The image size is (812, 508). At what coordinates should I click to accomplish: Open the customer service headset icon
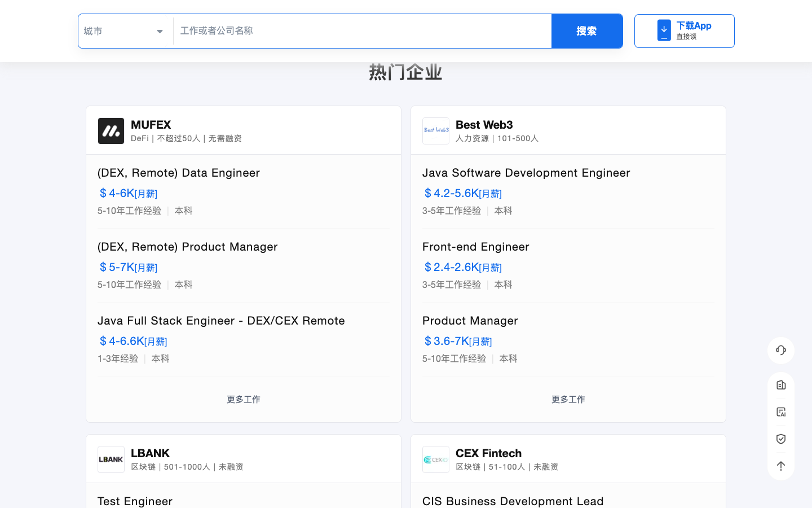pyautogui.click(x=781, y=351)
